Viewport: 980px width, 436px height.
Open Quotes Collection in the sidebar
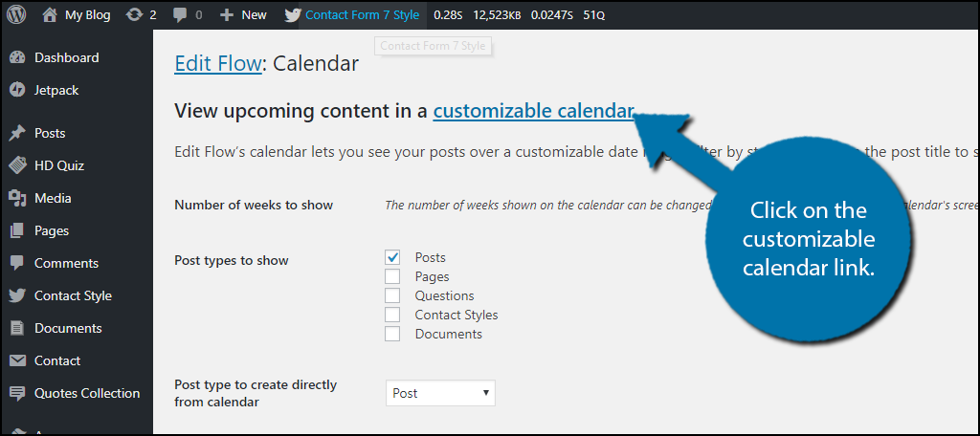[x=87, y=393]
